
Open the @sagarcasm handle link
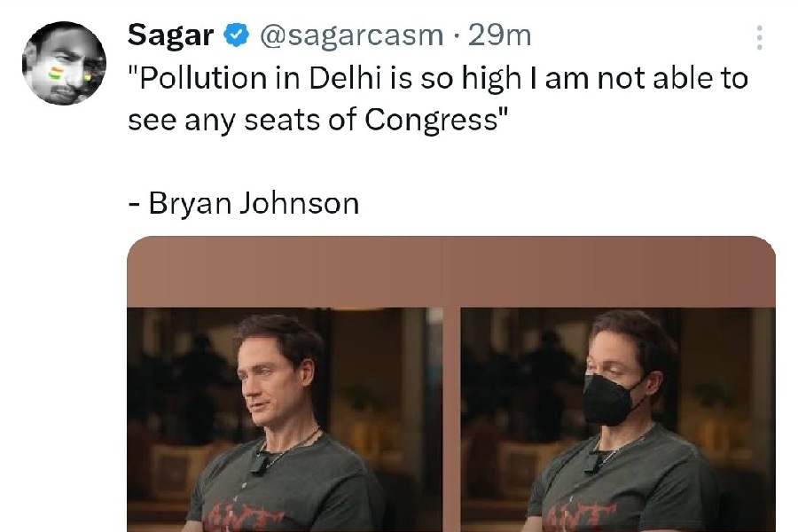349,35
